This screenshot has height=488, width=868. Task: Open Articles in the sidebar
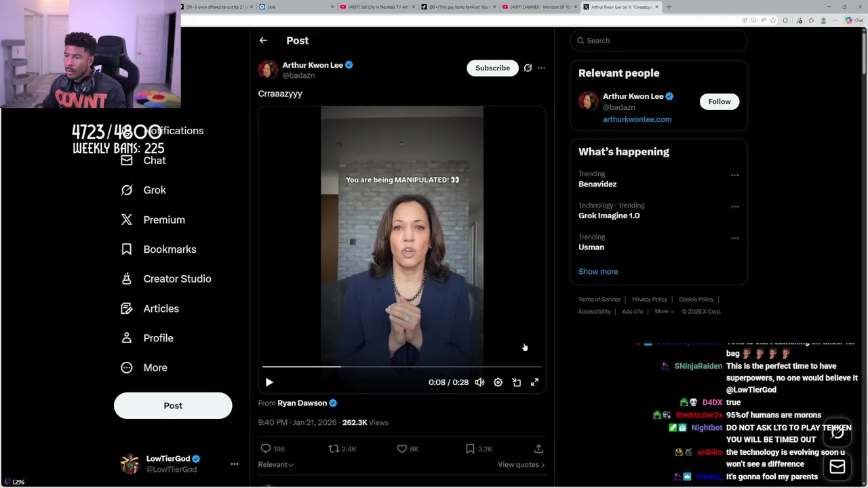pos(150,308)
